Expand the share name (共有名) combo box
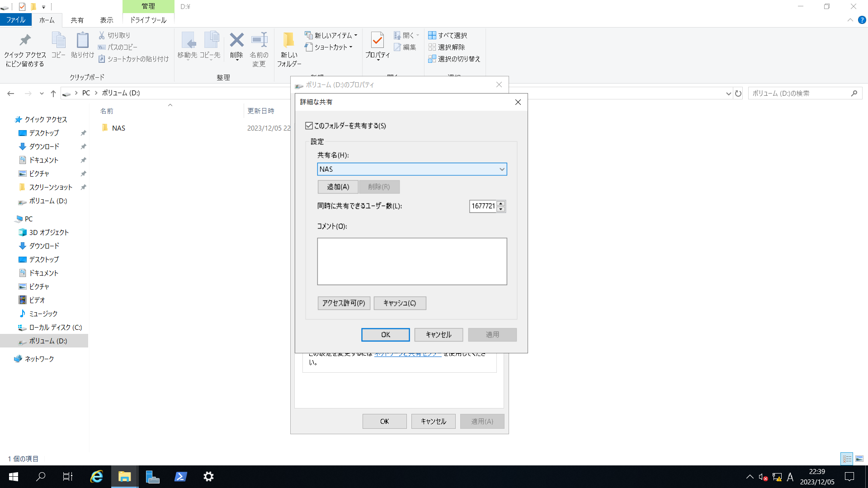Image resolution: width=868 pixels, height=488 pixels. [x=501, y=169]
